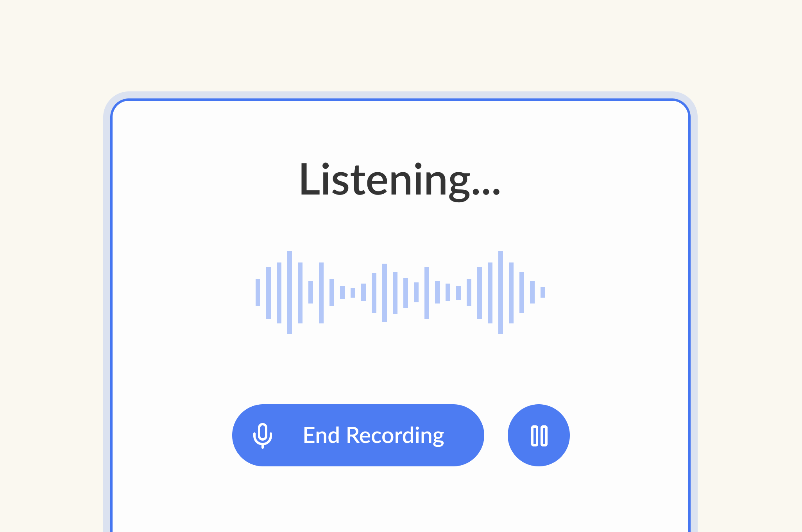
Task: Tap the right bar of the pause icon
Action: tap(544, 436)
